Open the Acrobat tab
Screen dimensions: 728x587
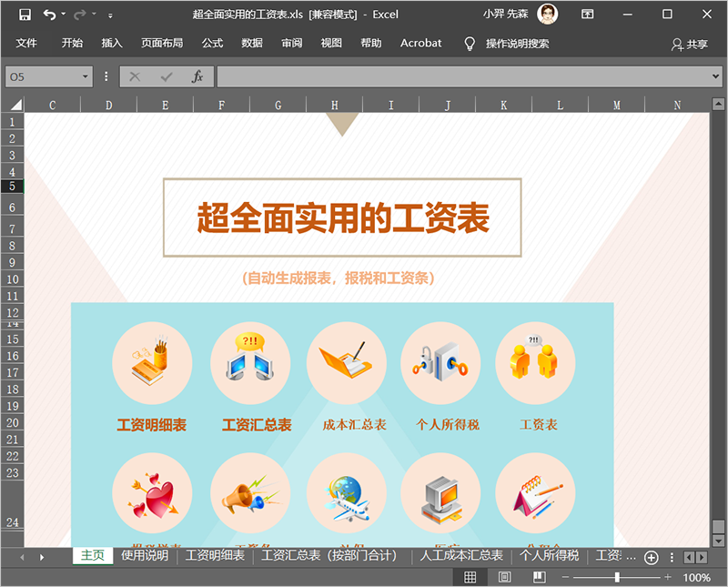pyautogui.click(x=420, y=43)
